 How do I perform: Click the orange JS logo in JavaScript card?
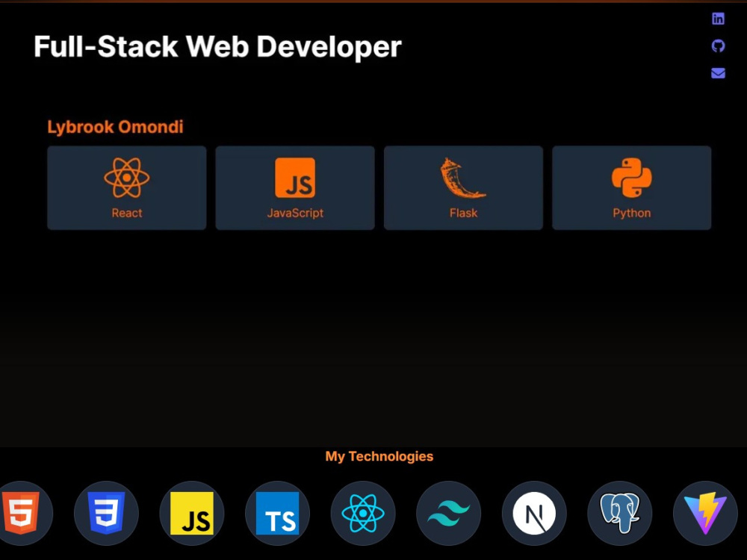pos(295,178)
